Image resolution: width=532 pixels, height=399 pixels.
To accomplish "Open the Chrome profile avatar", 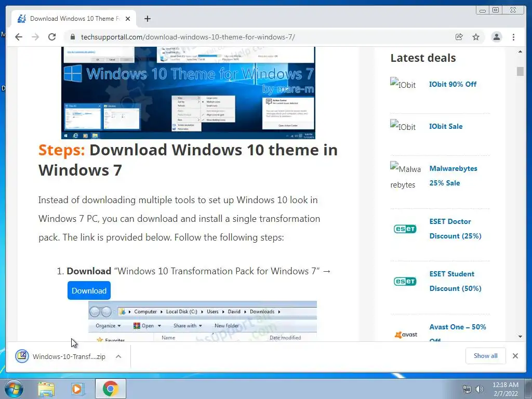I will pos(497,37).
